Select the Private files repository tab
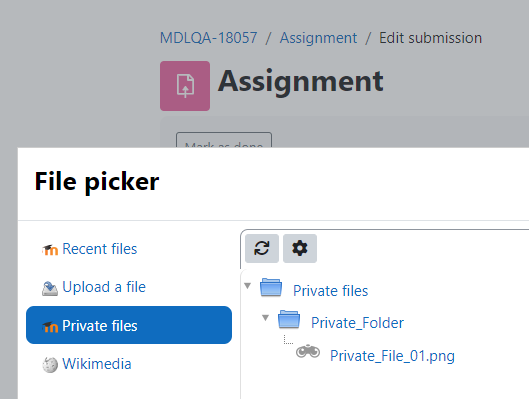 tap(129, 325)
